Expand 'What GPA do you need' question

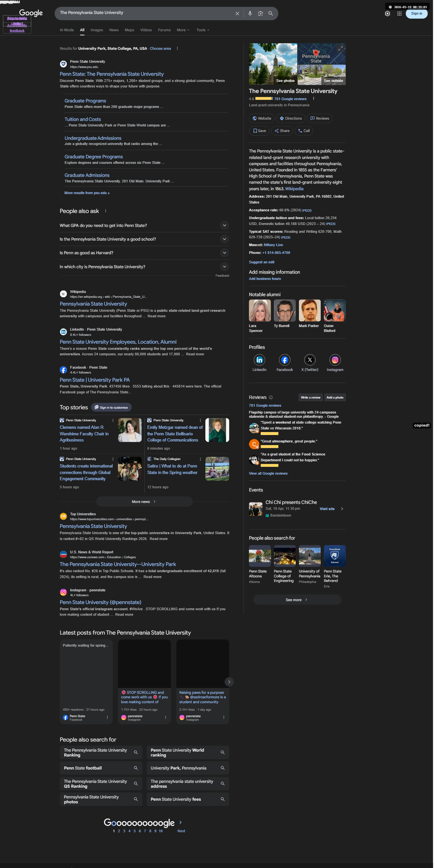[144, 225]
